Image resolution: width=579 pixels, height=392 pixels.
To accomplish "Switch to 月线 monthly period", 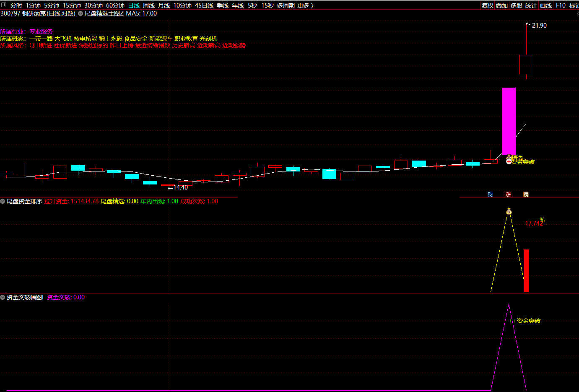I will (164, 5).
